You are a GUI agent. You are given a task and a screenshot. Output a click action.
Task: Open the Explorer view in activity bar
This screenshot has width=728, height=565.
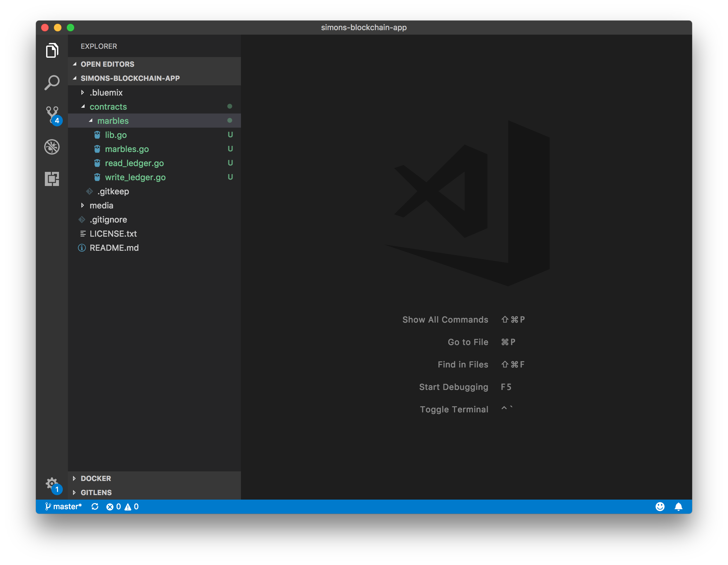coord(52,50)
